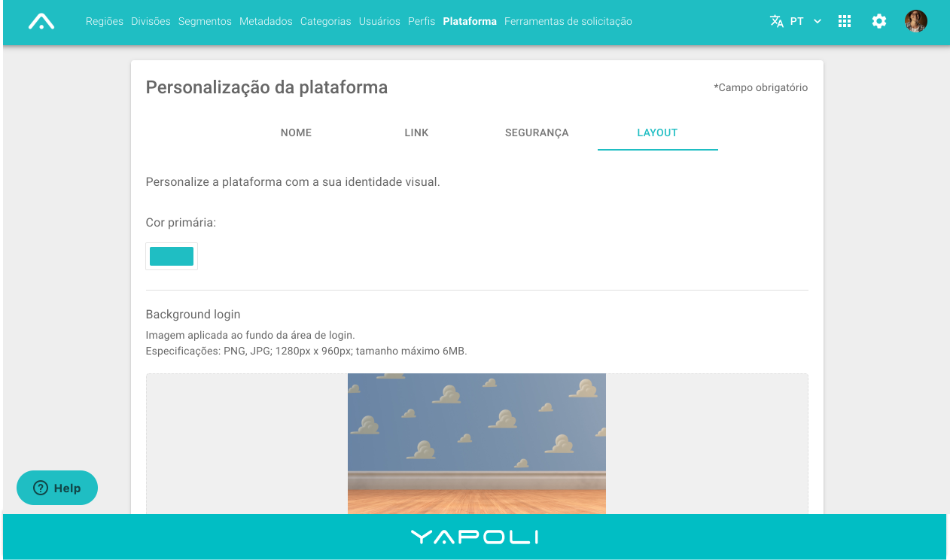This screenshot has width=950, height=560.
Task: Click the background login image thumbnail
Action: 477,444
